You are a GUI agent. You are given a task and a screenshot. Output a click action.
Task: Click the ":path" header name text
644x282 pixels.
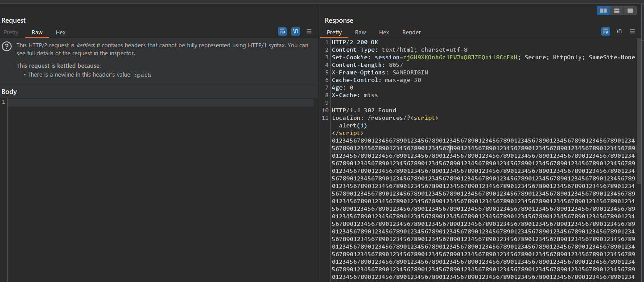[143, 75]
